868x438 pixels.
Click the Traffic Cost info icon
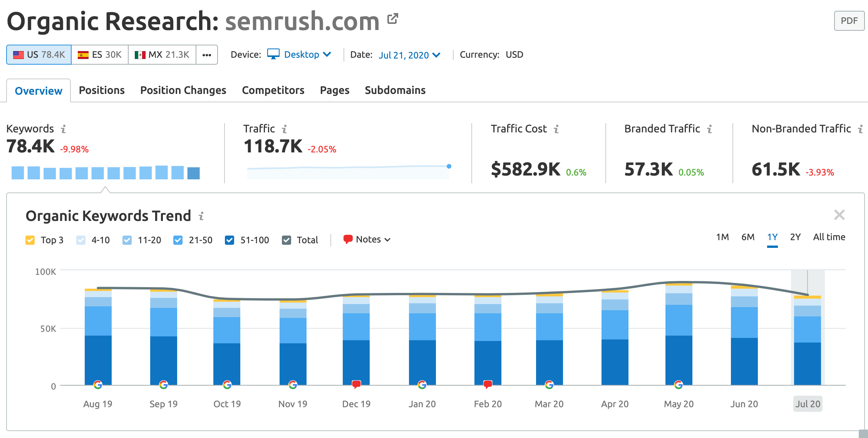[556, 129]
